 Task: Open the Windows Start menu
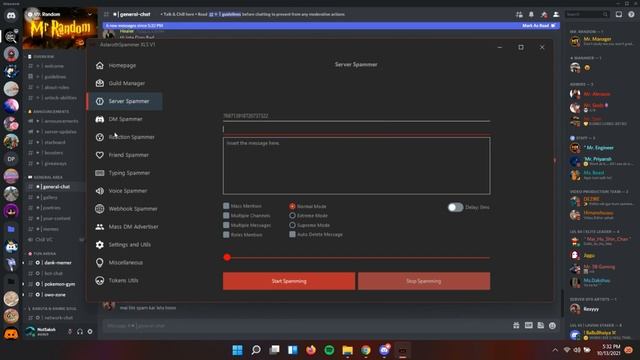(237, 350)
